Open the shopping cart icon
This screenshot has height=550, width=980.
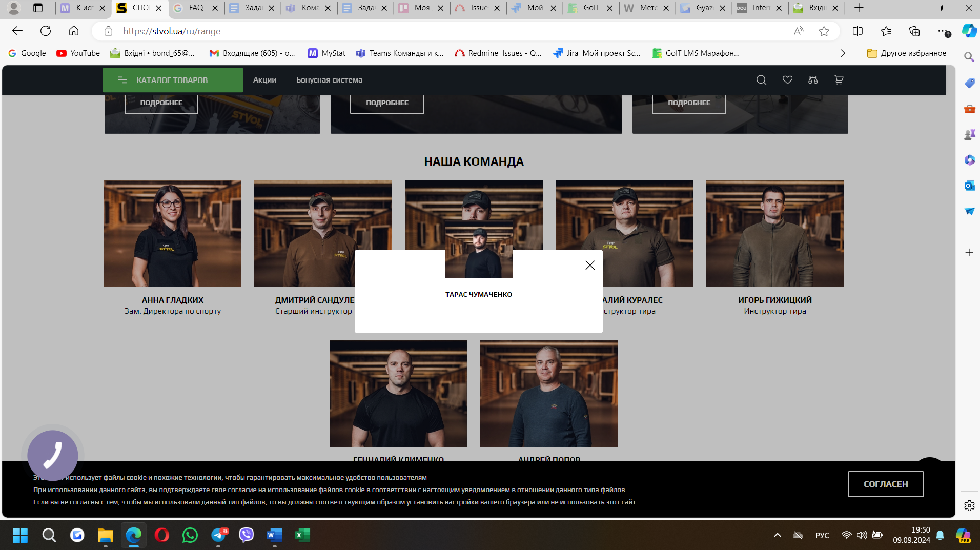point(839,80)
